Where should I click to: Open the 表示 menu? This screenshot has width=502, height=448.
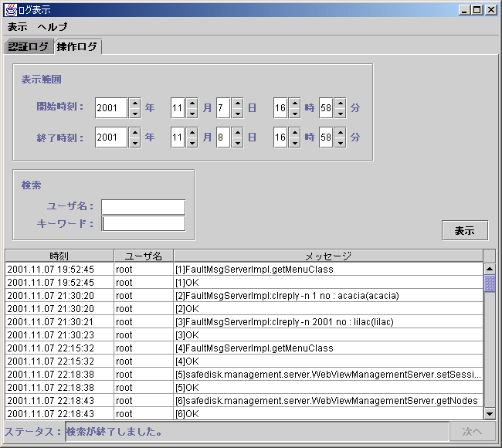pyautogui.click(x=17, y=27)
